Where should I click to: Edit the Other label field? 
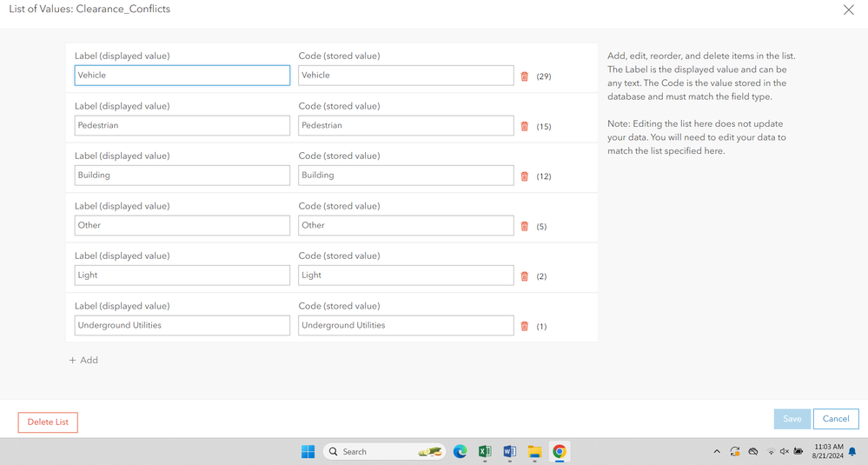[182, 225]
